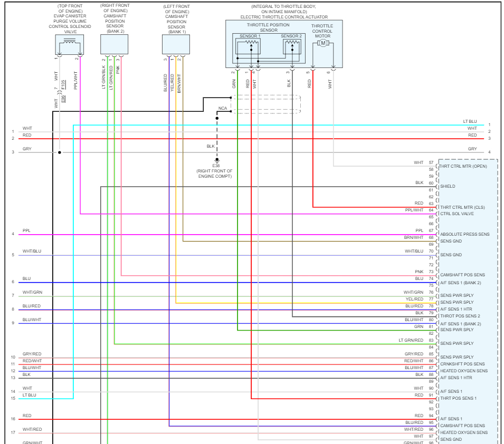Click the Electric Throttle Control Actuator title

[x=284, y=17]
